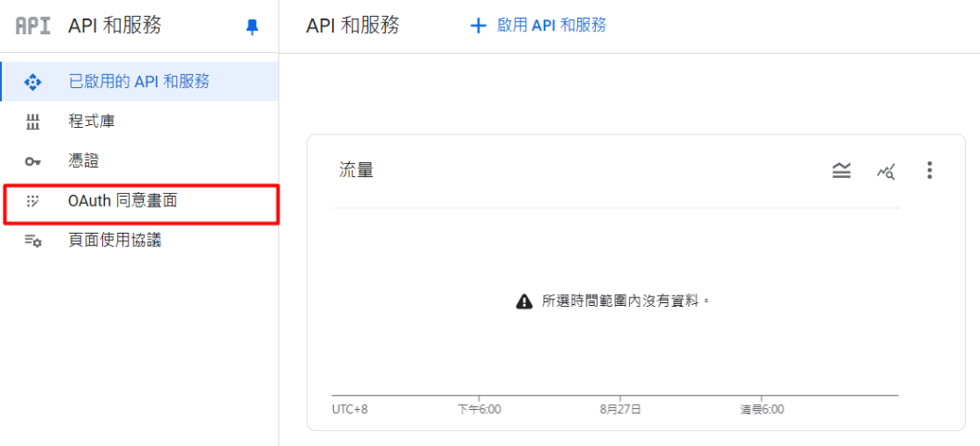980x446 pixels.
Task: Click the sidebar title API 和服務
Action: 115,26
